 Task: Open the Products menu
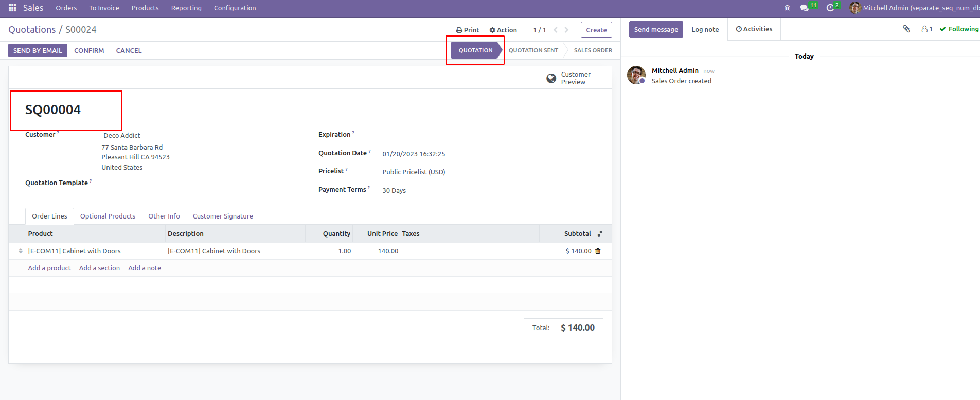pyautogui.click(x=145, y=8)
